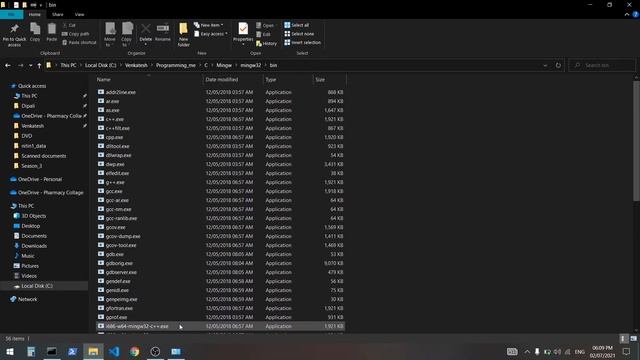
Task: Click Pin to Quick access ribbon icon
Action: [x=14, y=35]
